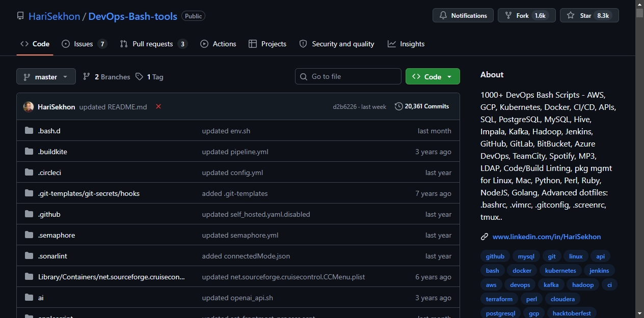Click the Notifications bell icon
The height and width of the screenshot is (318, 644).
(x=443, y=16)
